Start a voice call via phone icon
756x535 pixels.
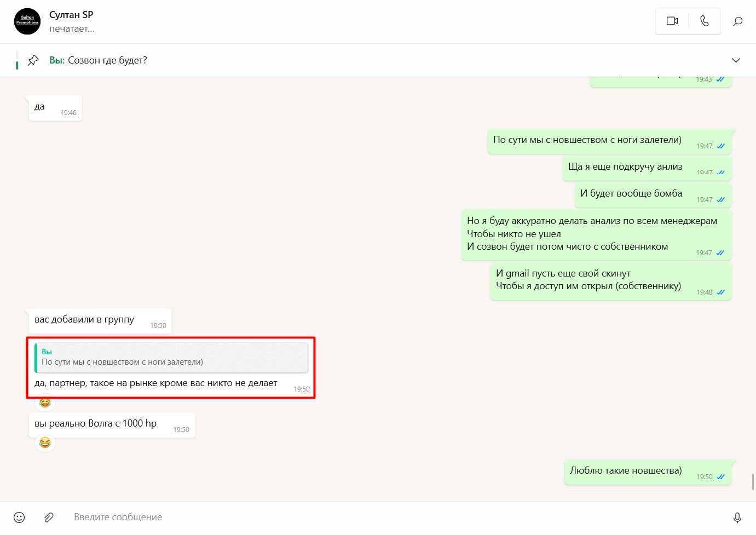(705, 21)
